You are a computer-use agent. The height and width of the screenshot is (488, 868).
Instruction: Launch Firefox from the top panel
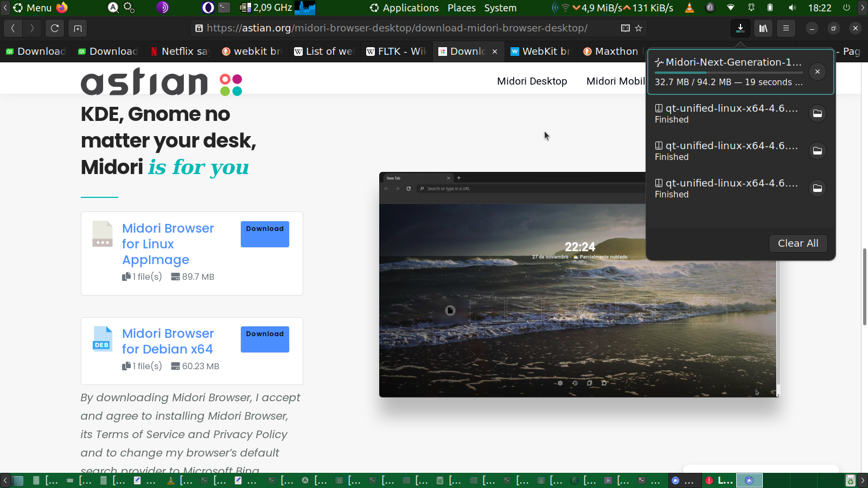pyautogui.click(x=62, y=8)
